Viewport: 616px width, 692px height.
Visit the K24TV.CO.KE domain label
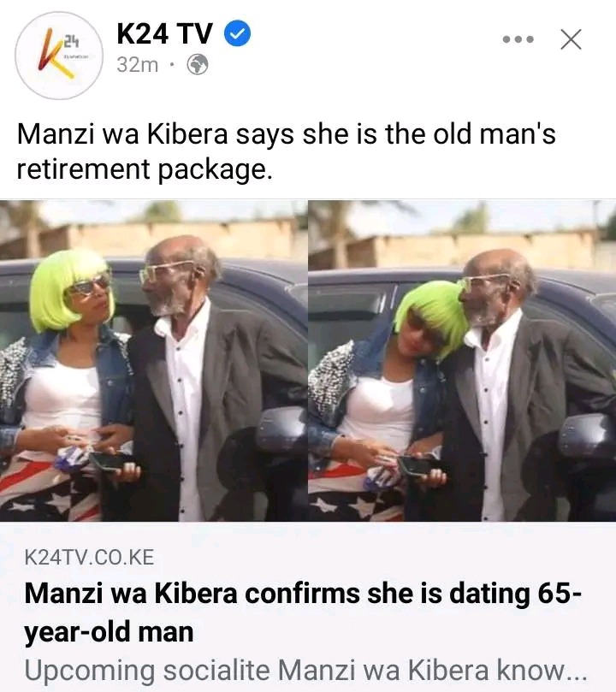click(x=89, y=558)
